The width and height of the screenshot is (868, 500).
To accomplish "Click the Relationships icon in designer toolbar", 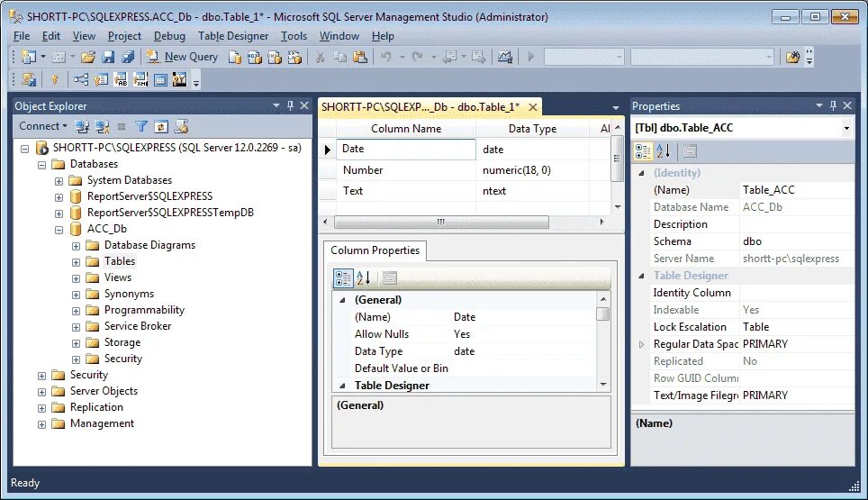I will pyautogui.click(x=81, y=80).
